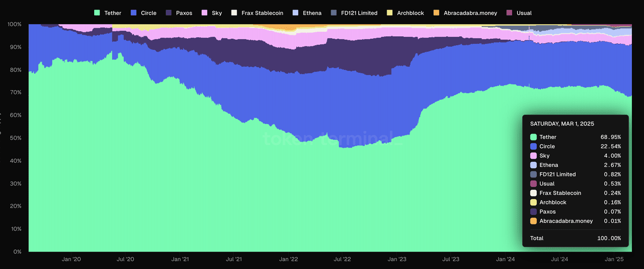
Task: Click the Jul '23 x-axis label
Action: point(451,259)
